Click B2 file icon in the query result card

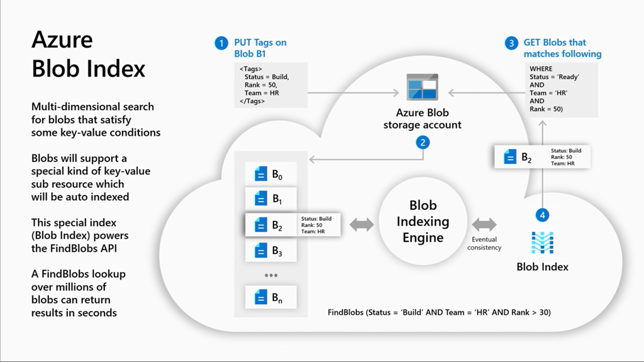510,156
